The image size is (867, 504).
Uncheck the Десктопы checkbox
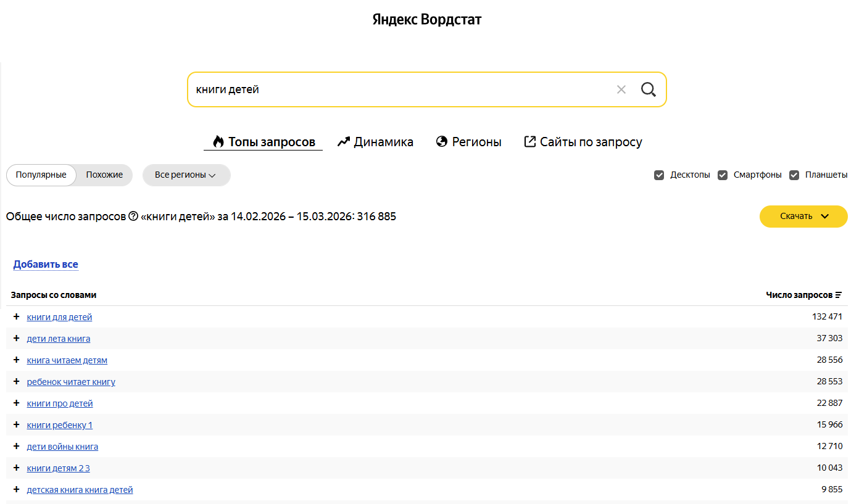point(659,175)
